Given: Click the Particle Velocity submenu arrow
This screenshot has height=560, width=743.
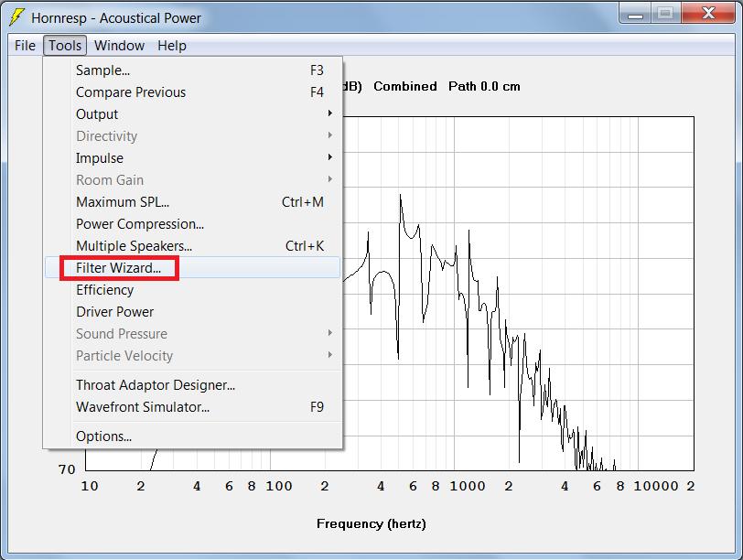Looking at the screenshot, I should coord(329,354).
